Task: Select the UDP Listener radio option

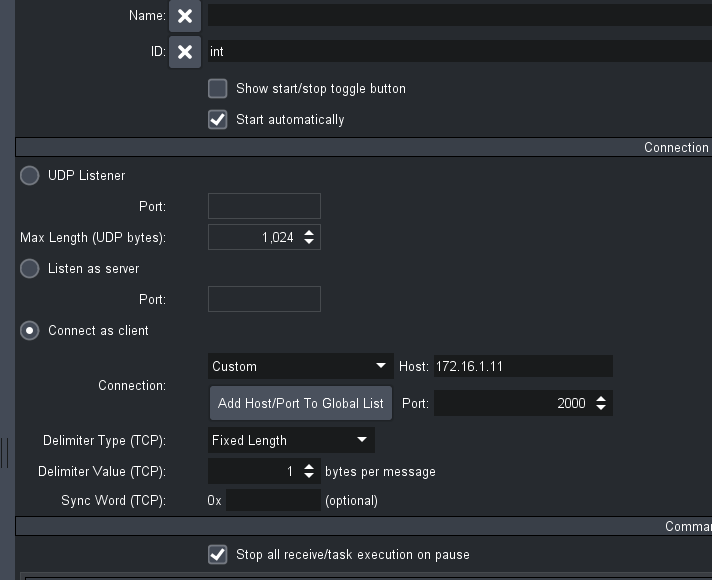Action: pyautogui.click(x=30, y=176)
